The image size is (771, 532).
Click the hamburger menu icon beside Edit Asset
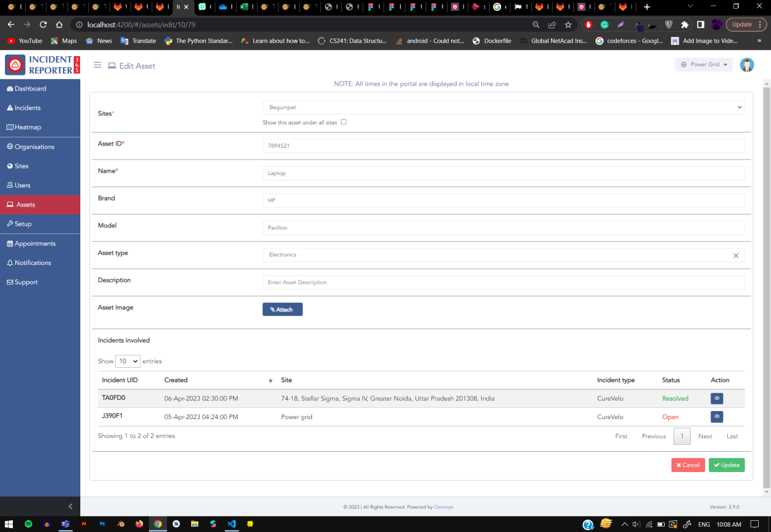pos(97,65)
